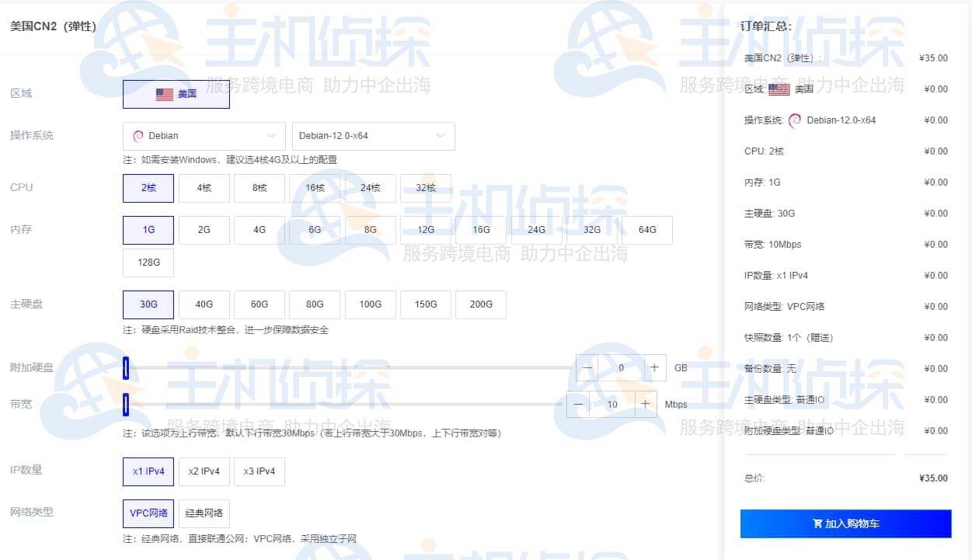This screenshot has width=972, height=560.
Task: Click the 带宽 slider handle
Action: 125,404
